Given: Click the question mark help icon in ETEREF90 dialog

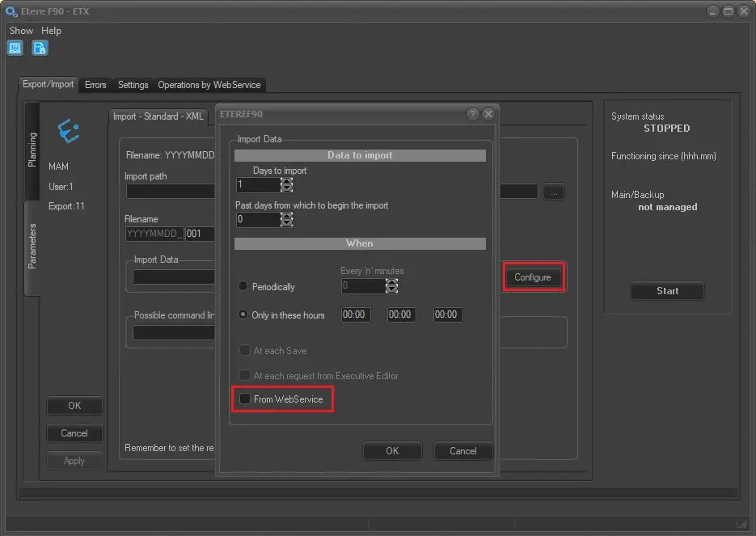Looking at the screenshot, I should [473, 114].
